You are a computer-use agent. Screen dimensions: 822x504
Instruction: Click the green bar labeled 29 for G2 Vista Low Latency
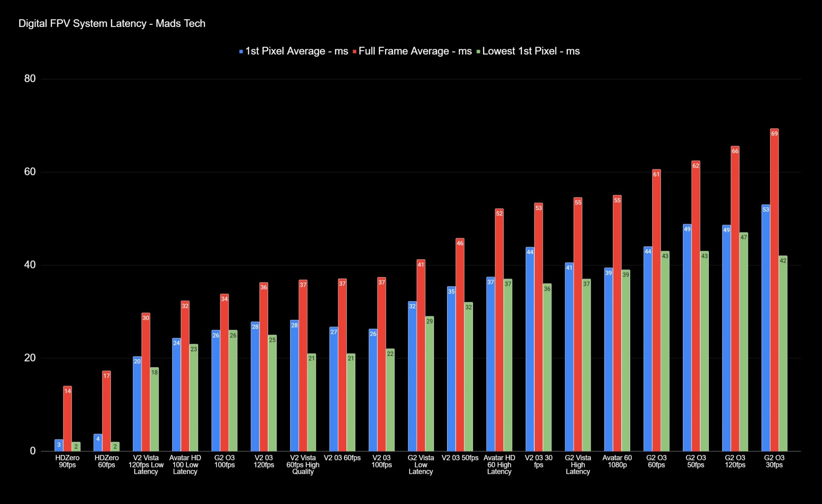pos(429,383)
